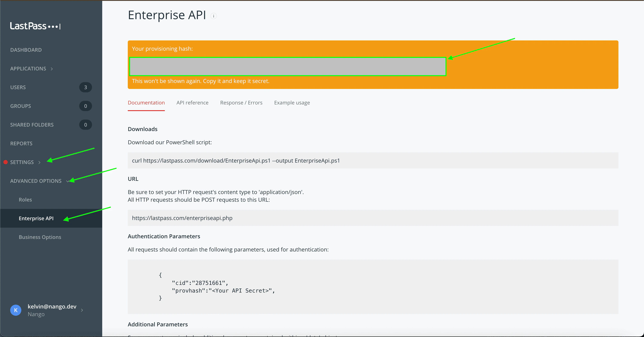Click the info icon beside Enterprise API title

click(x=213, y=16)
